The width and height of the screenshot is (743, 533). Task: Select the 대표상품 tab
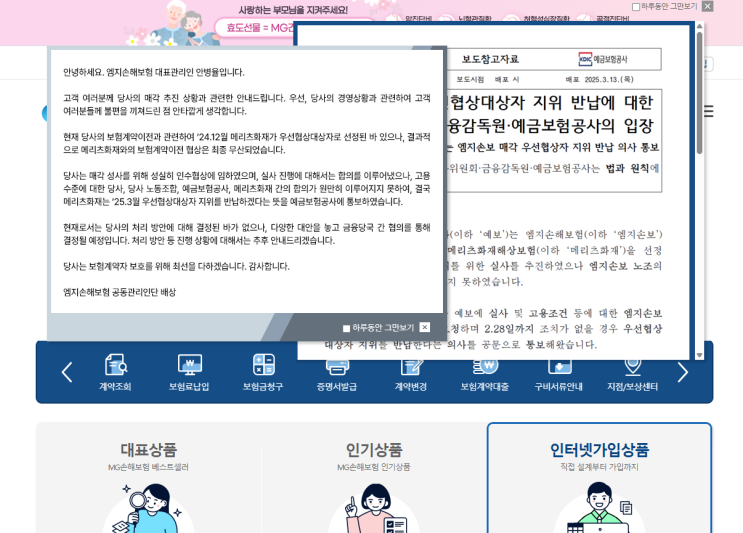148,449
